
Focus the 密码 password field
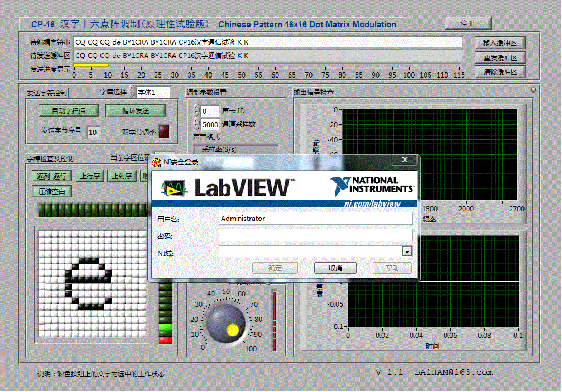point(315,235)
